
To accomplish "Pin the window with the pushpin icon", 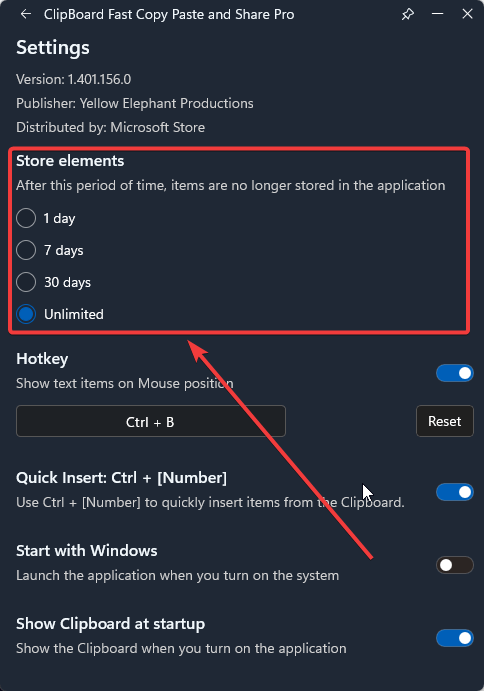I will (x=408, y=15).
